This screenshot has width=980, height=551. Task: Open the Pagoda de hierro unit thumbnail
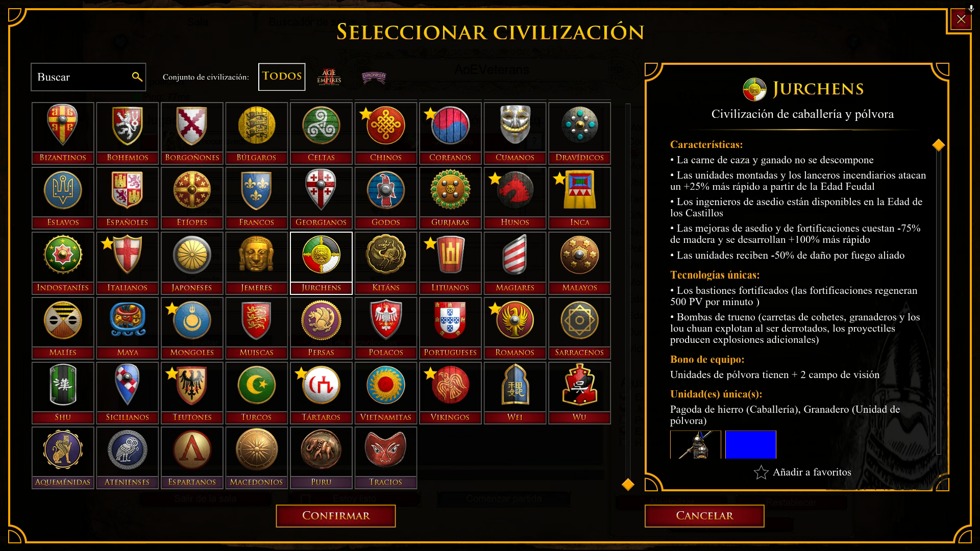[696, 444]
